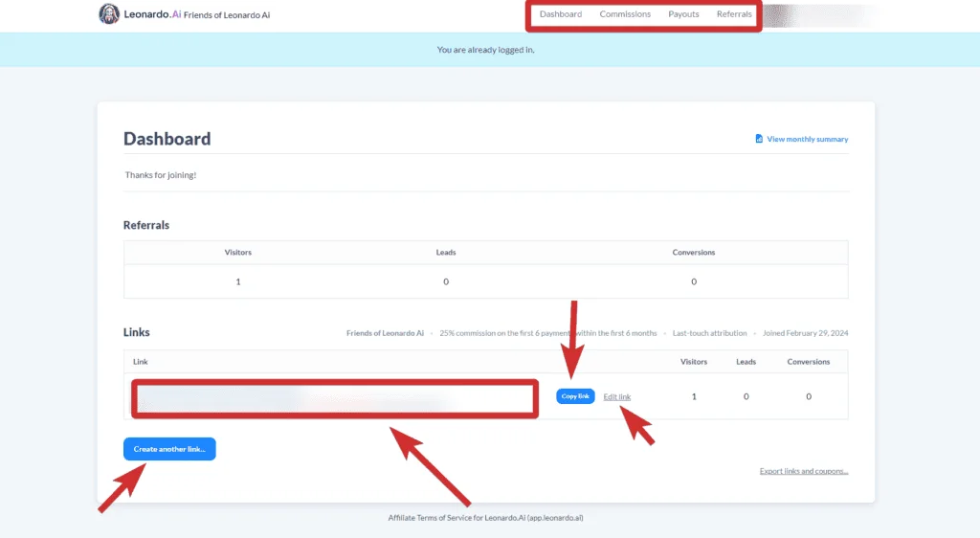Click the Leonardo.Ai logo avatar
Screen dimensions: 980x538
pyautogui.click(x=109, y=13)
